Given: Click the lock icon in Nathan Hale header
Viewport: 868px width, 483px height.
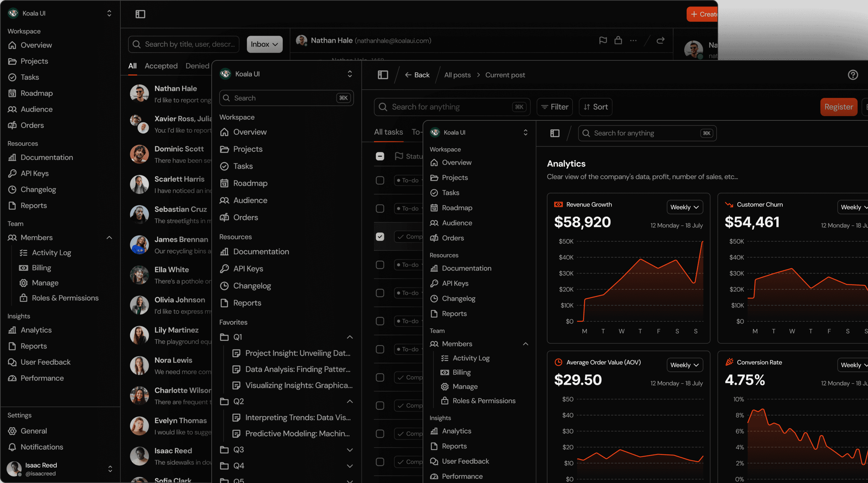Looking at the screenshot, I should 618,40.
